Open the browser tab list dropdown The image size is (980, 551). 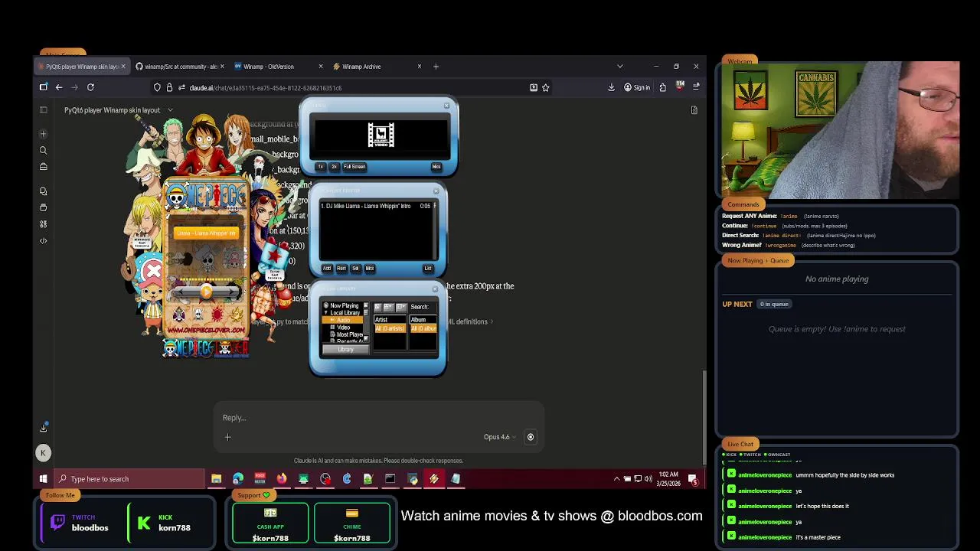(619, 67)
